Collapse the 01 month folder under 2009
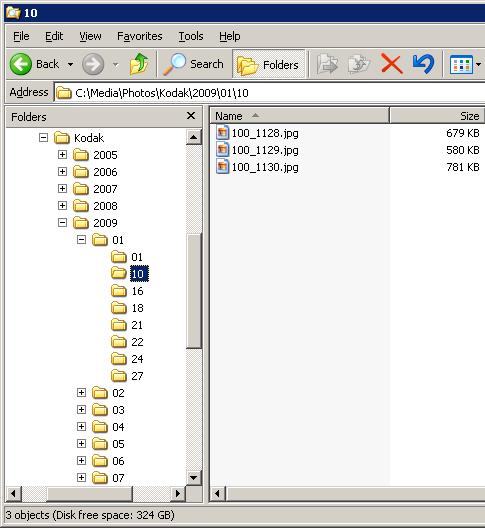This screenshot has height=528, width=485. point(82,239)
